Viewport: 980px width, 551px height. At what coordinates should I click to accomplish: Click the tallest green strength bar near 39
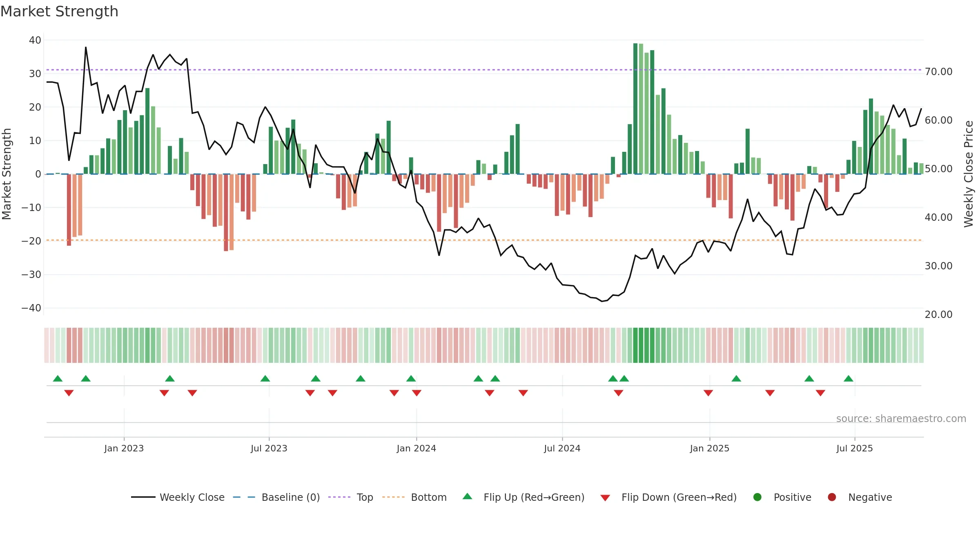point(635,109)
